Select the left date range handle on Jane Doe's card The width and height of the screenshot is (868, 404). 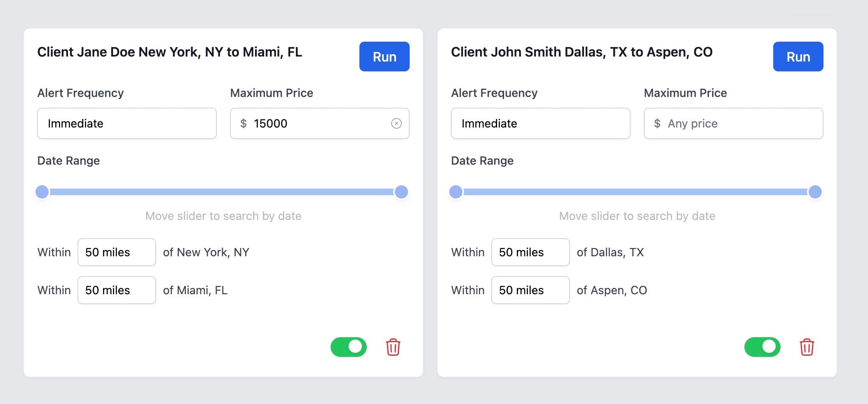click(x=42, y=191)
